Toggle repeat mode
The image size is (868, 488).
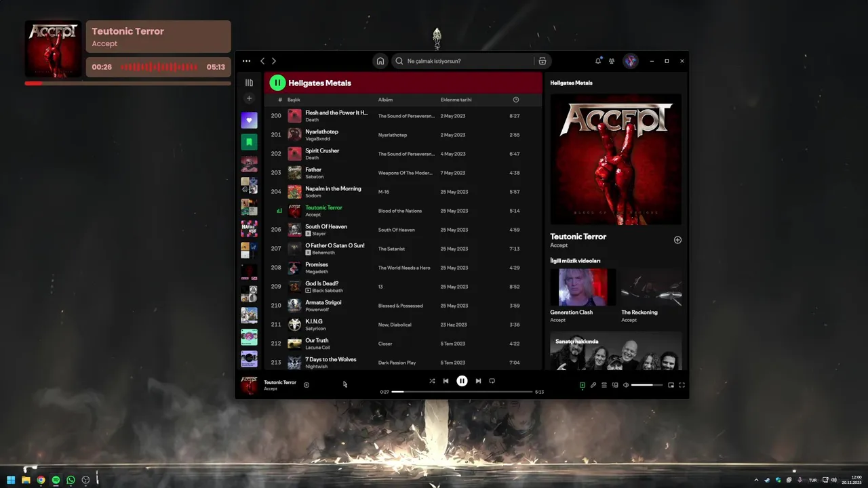click(492, 381)
